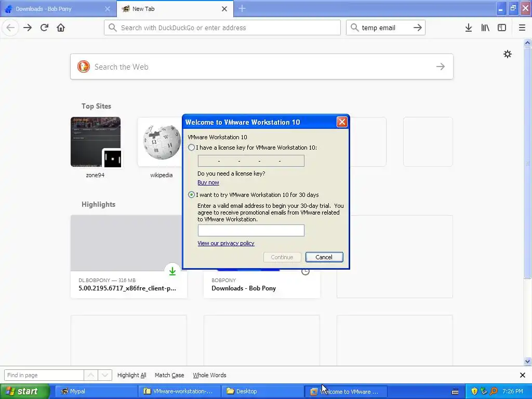Open the browser home page
The image size is (532, 399).
tap(61, 28)
